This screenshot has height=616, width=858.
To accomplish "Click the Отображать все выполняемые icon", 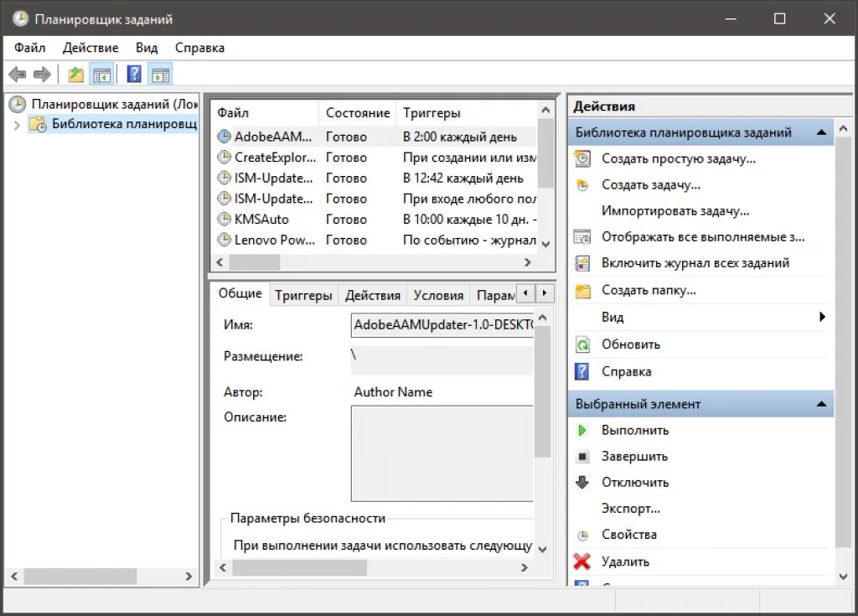I will point(583,236).
